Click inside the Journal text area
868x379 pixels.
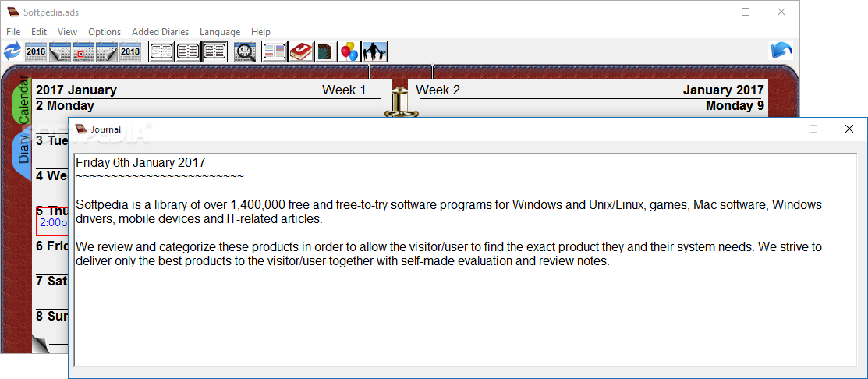(x=465, y=260)
